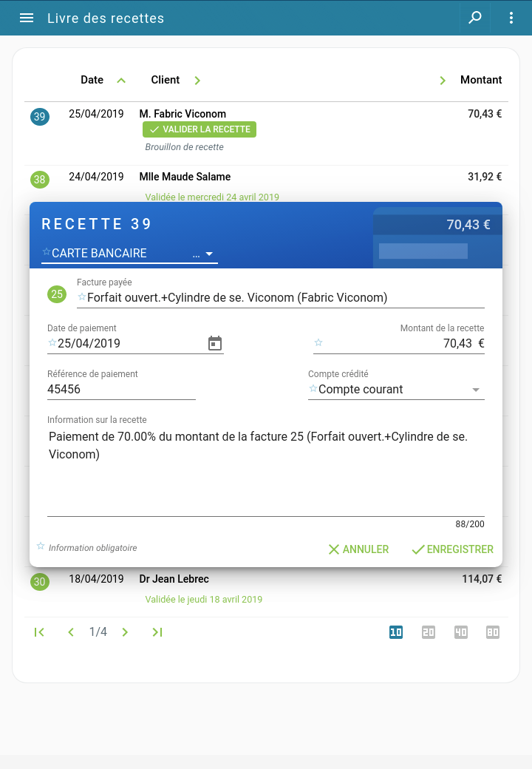Open the navigation drawer menu

27,18
